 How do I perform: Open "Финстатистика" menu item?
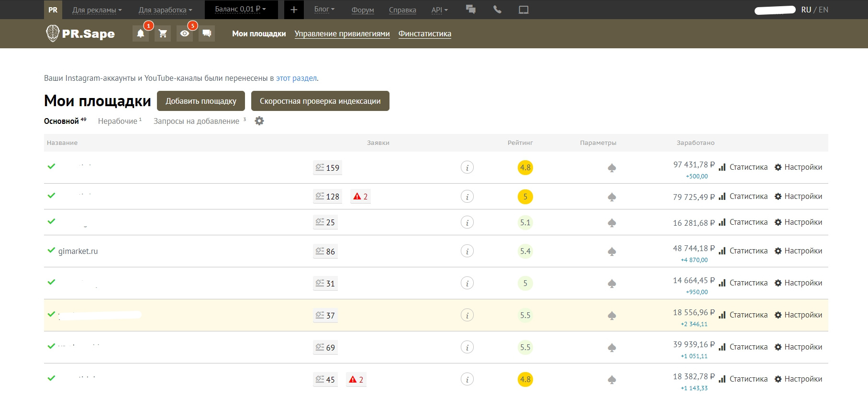tap(424, 34)
